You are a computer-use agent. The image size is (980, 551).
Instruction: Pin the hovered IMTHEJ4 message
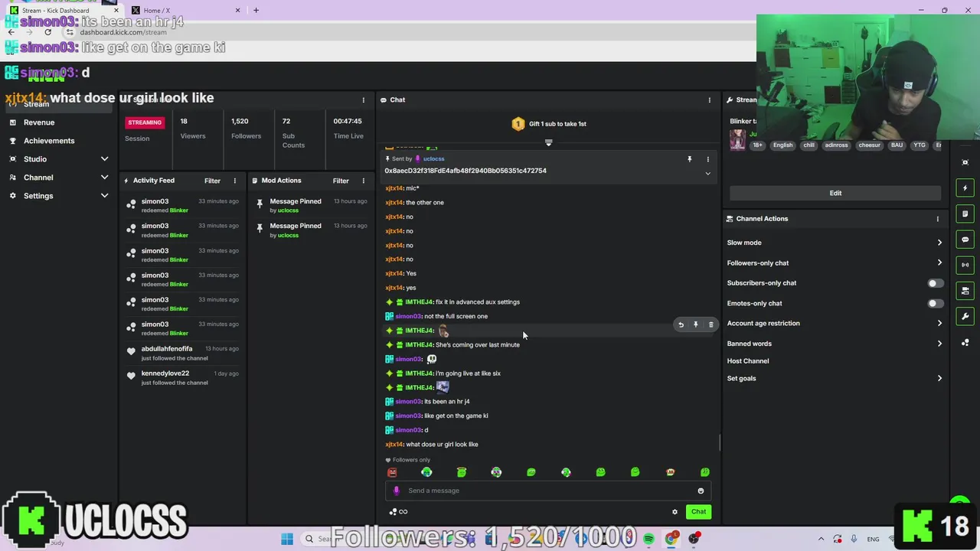click(x=695, y=325)
